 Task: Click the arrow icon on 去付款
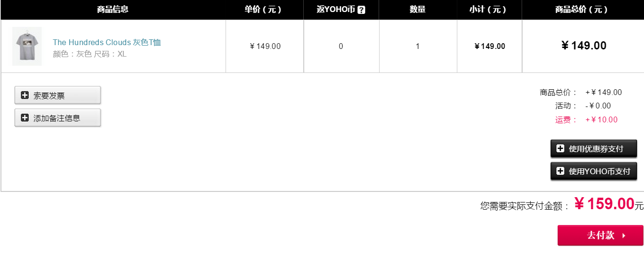pos(624,236)
